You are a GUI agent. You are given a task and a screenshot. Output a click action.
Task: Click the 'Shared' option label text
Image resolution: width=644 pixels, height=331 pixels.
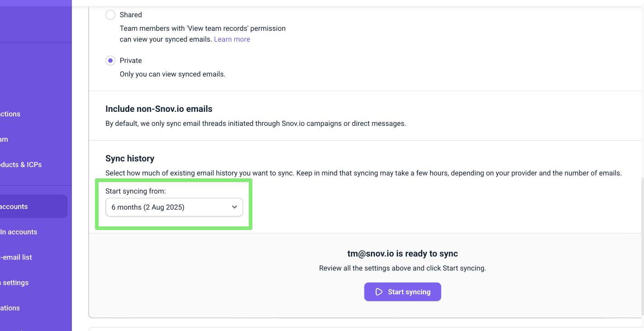coord(131,15)
